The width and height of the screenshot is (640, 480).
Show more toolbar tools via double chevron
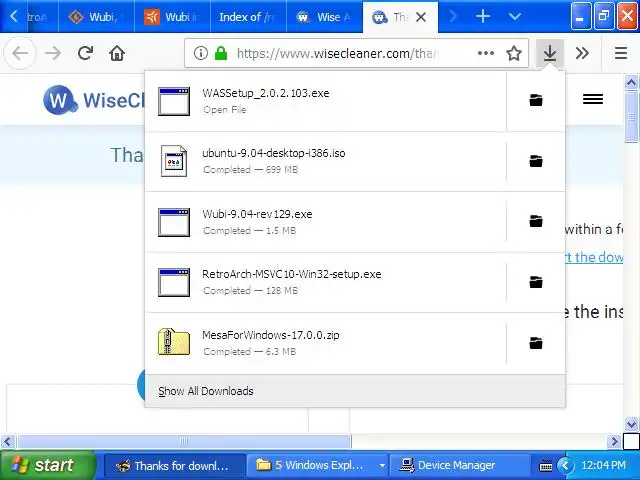[x=582, y=53]
